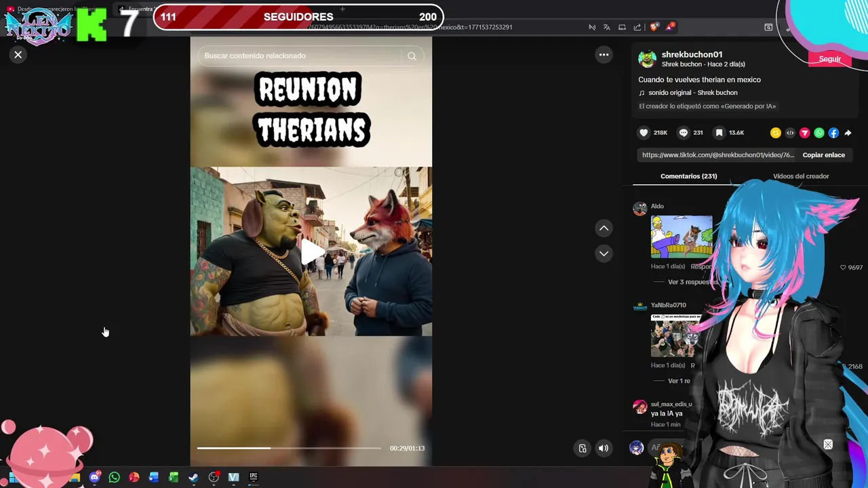Open OBS Studio from the taskbar
Viewport: 868px width, 488px height.
pos(214,477)
